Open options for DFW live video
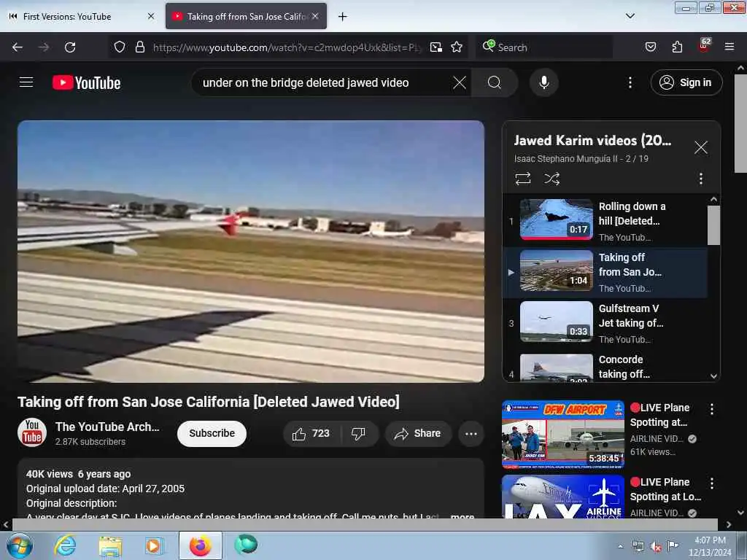This screenshot has height=560, width=747. [x=711, y=409]
